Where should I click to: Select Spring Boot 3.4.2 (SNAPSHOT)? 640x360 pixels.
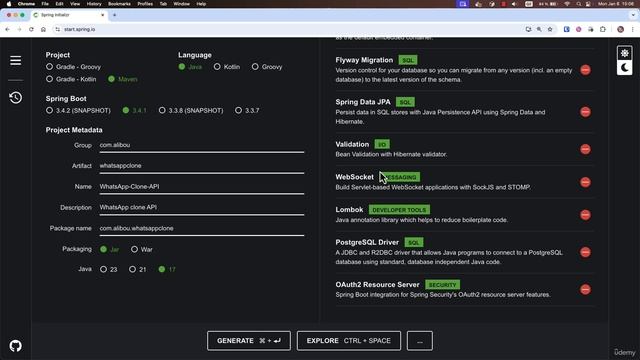78,110
